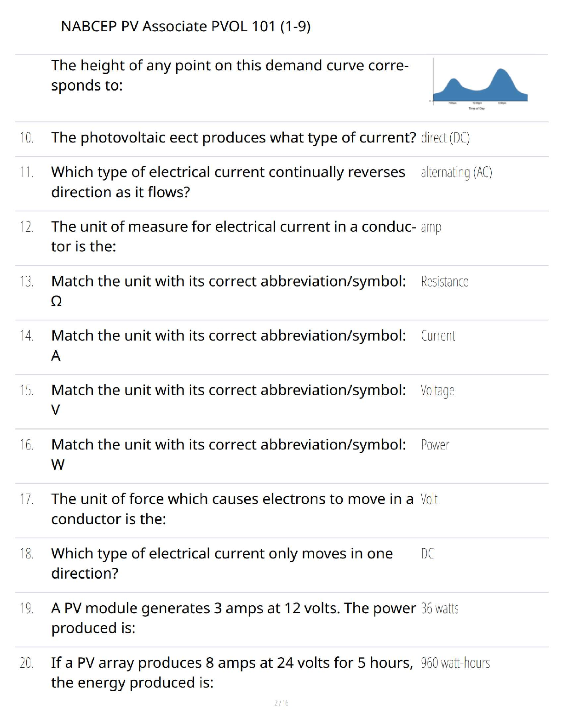Click the page number at the bottom
Screen dimensions: 563x728
point(281,703)
